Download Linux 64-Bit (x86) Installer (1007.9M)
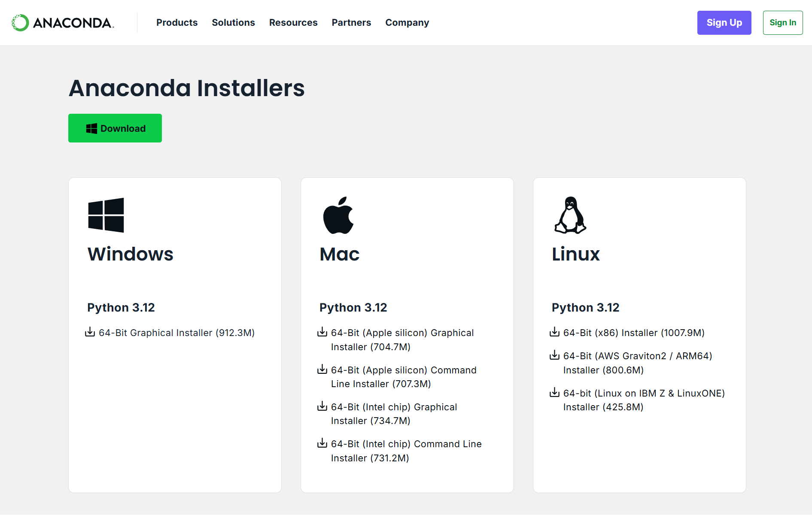 pos(634,333)
